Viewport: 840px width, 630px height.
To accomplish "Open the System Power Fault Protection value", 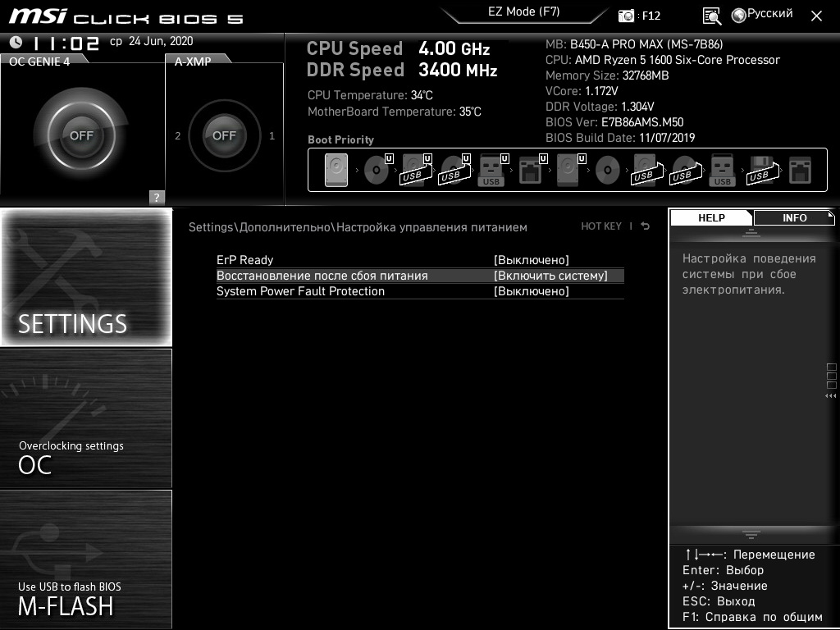I will [x=532, y=291].
